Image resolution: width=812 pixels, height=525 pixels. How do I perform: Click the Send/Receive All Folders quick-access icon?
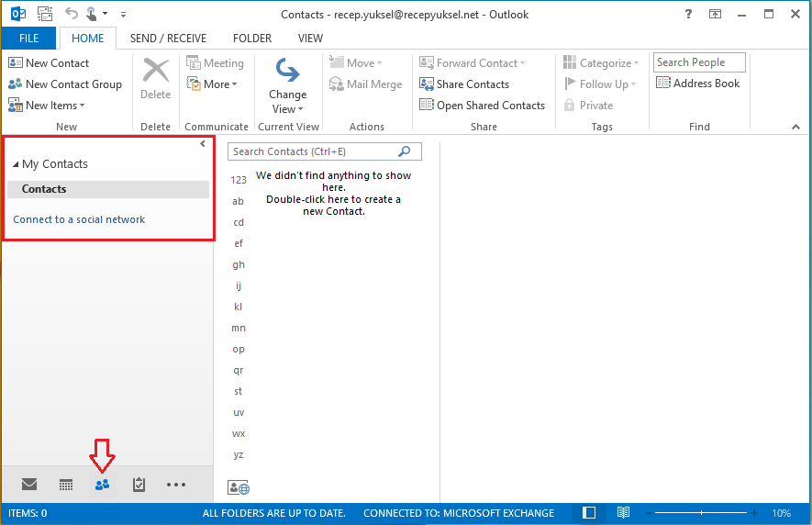(45, 14)
